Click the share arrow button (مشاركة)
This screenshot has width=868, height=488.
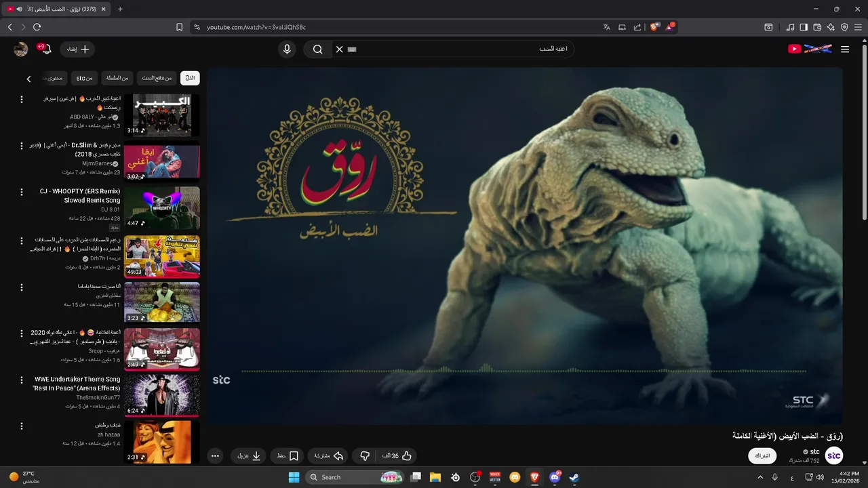click(328, 456)
